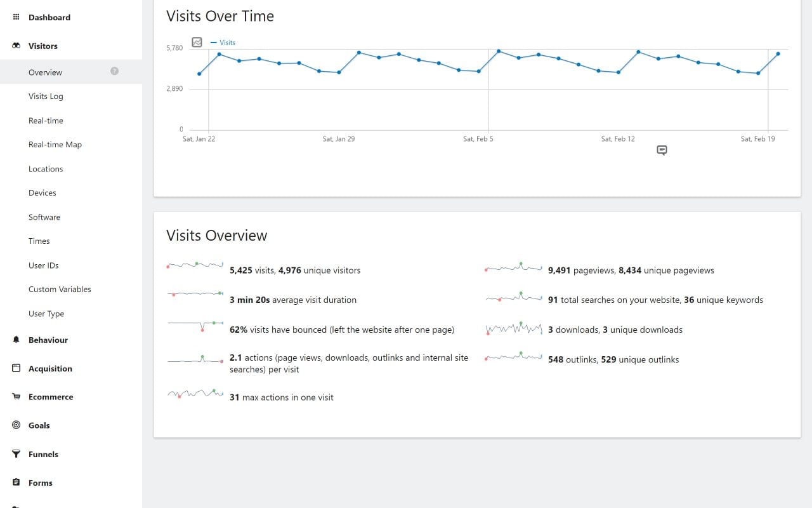This screenshot has height=508, width=812.
Task: Open the Visits Log page
Action: click(x=46, y=96)
